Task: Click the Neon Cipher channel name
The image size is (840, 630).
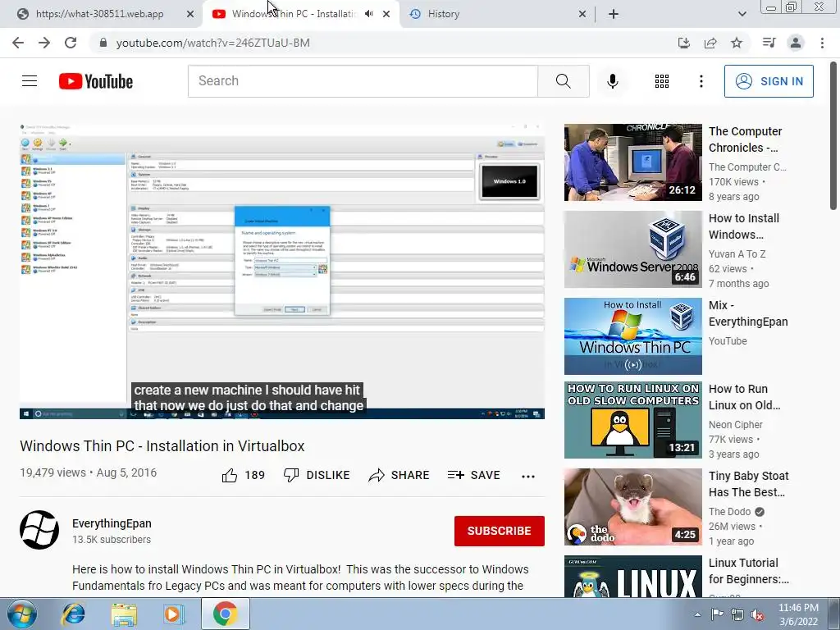Action: tap(736, 425)
